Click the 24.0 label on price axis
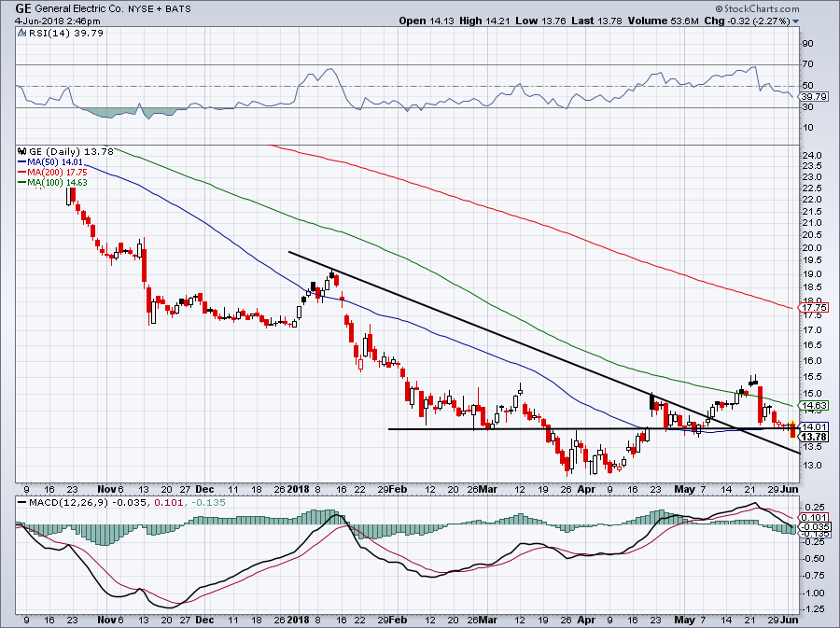This screenshot has width=840, height=628. [812, 155]
